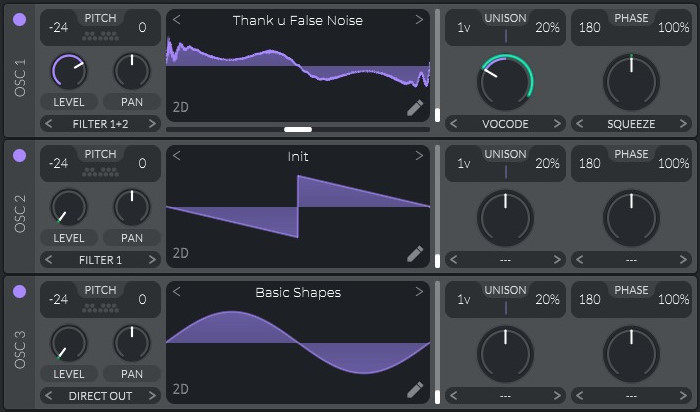Click previous arrow next to VOCODE
The height and width of the screenshot is (412, 700).
click(455, 124)
